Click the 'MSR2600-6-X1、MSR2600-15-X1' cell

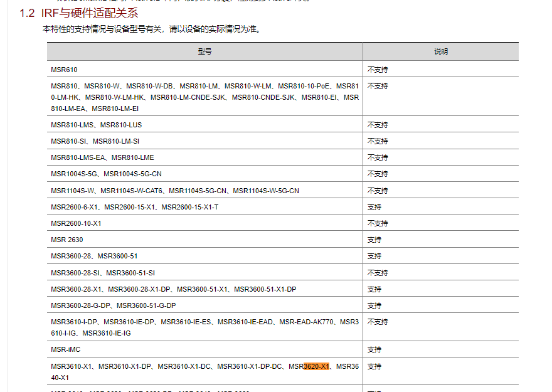tap(205, 207)
